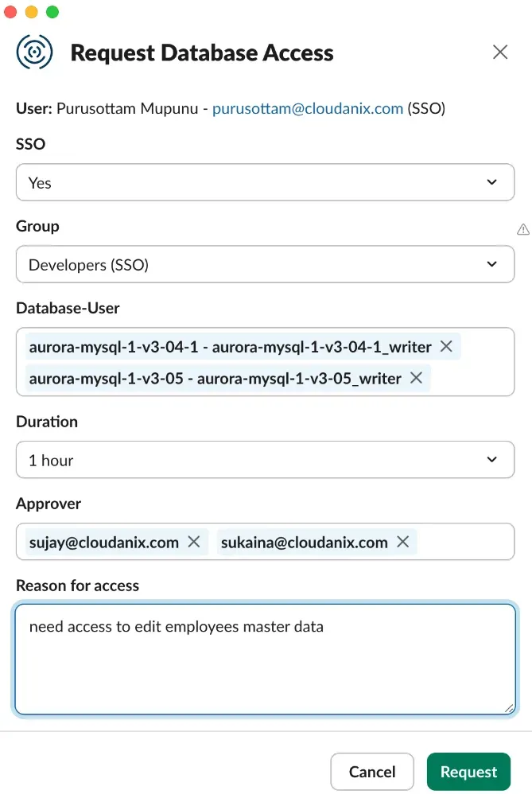Image resolution: width=532 pixels, height=794 pixels.
Task: Click empty space in Approver field
Action: click(x=465, y=542)
